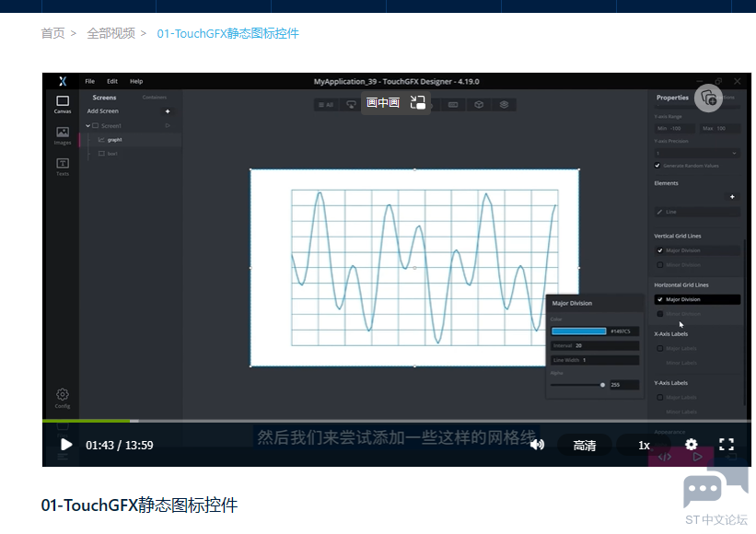
Task: Click the TouchGFX X logo icon
Action: (63, 81)
